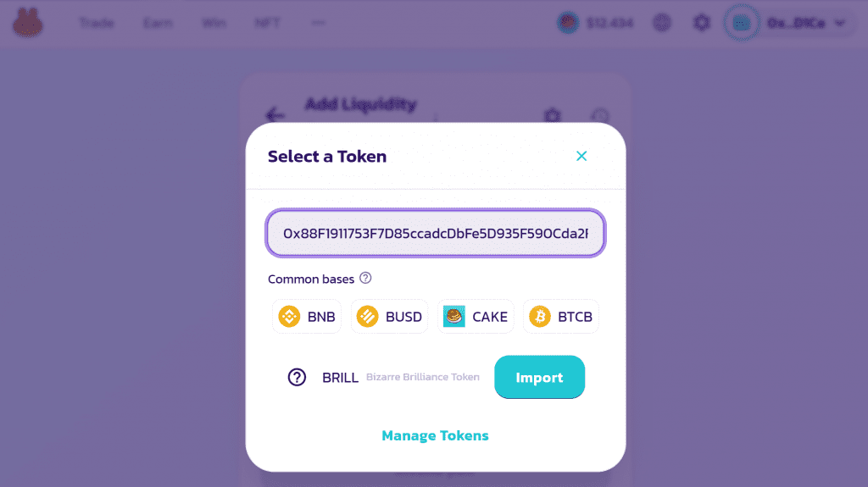Focus the token address search field
868x487 pixels.
436,233
